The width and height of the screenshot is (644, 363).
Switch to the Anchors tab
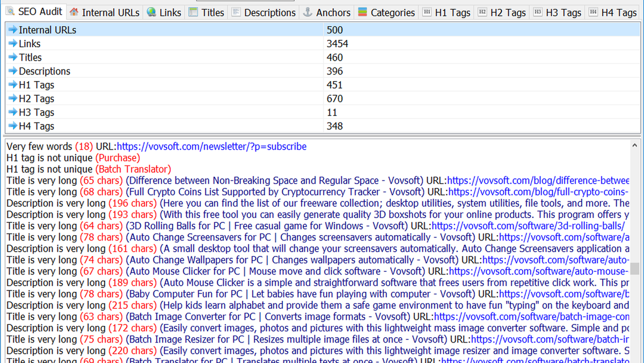pos(327,12)
